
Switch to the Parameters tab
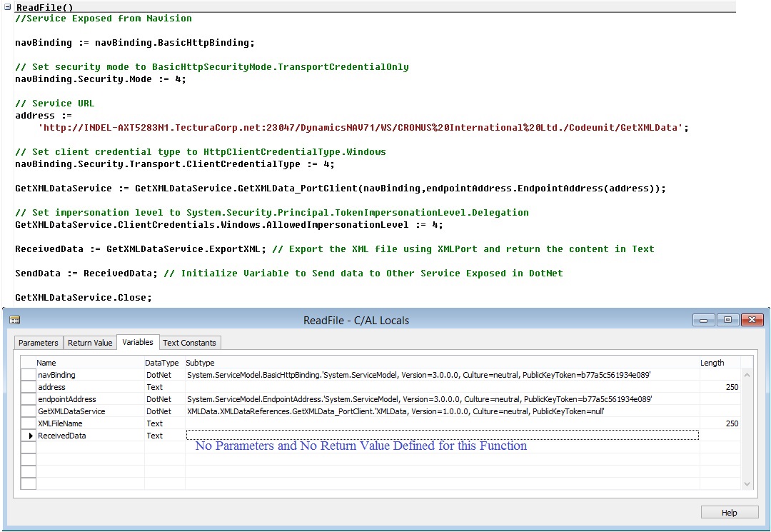(x=38, y=343)
